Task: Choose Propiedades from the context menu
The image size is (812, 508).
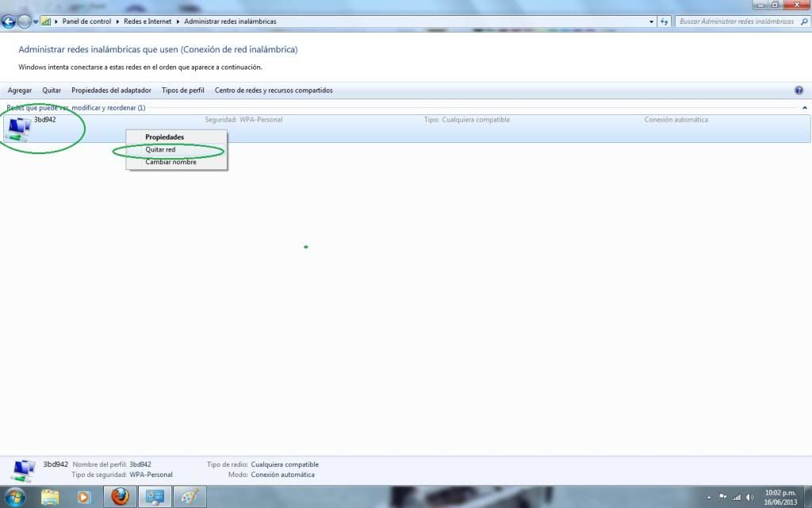Action: point(177,137)
